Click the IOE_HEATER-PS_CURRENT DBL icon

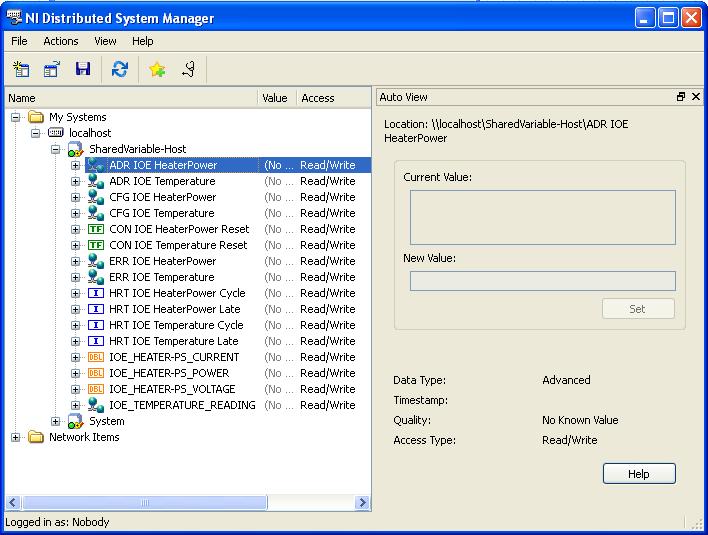click(96, 357)
